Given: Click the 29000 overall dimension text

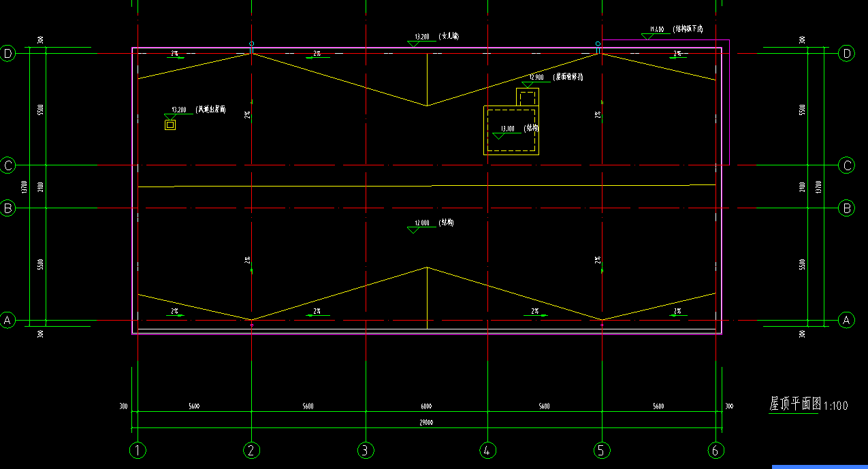Looking at the screenshot, I should point(426,422).
